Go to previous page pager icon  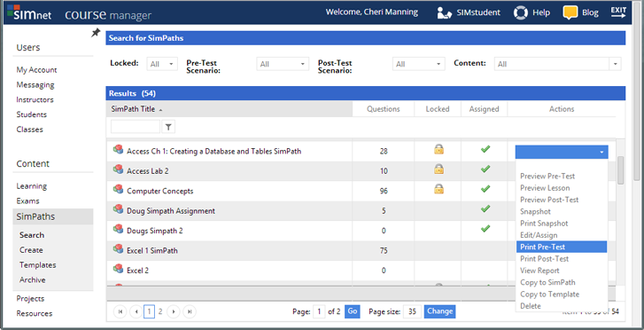pos(136,312)
